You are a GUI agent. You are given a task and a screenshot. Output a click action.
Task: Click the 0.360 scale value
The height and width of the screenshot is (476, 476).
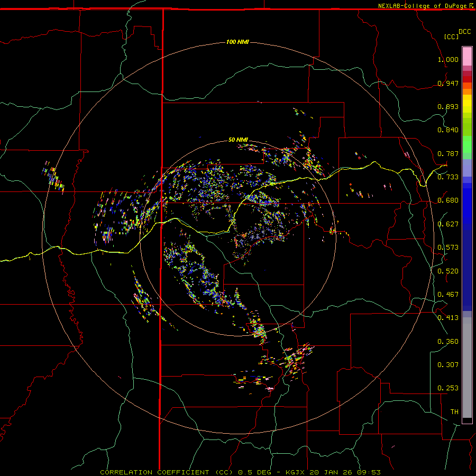point(448,342)
